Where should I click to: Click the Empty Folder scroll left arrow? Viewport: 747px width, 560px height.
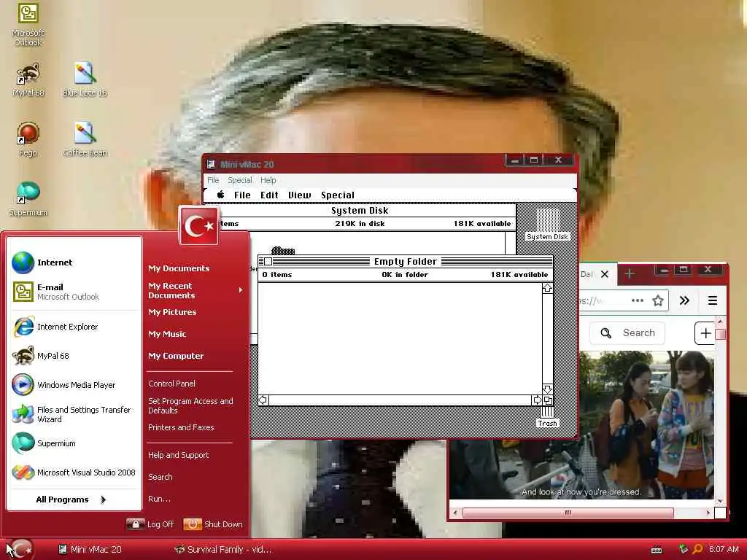tap(263, 400)
